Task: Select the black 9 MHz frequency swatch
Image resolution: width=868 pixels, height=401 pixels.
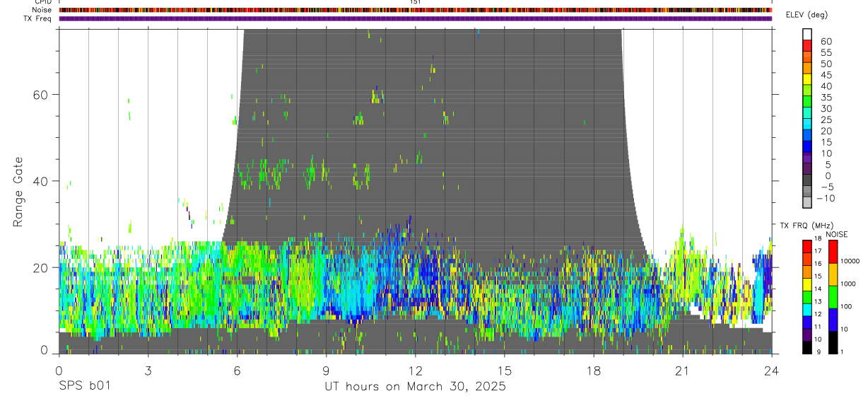Action: (x=807, y=347)
